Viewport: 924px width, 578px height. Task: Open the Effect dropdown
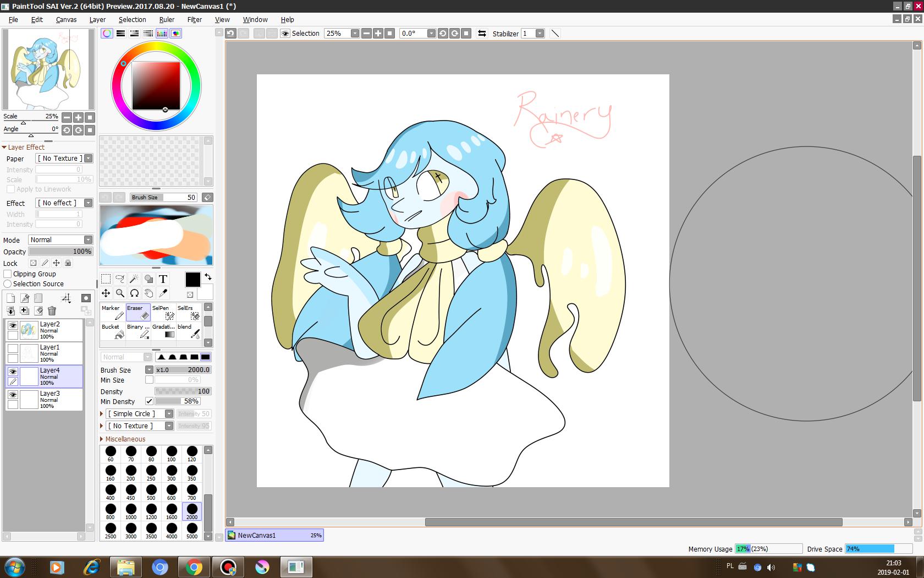[x=88, y=203]
